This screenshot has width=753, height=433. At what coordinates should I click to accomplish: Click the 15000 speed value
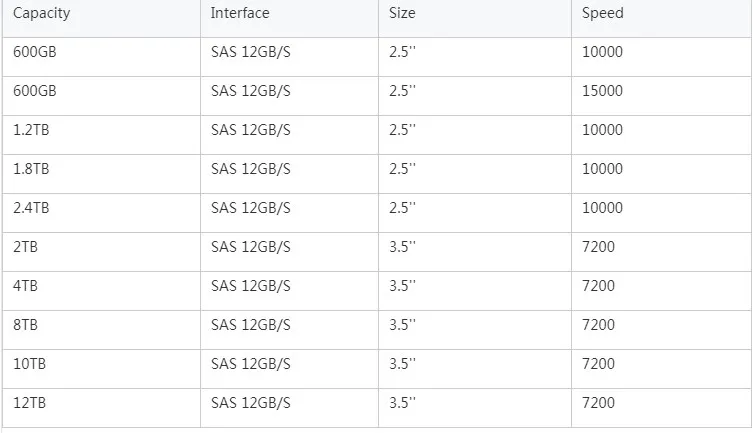[x=602, y=91]
